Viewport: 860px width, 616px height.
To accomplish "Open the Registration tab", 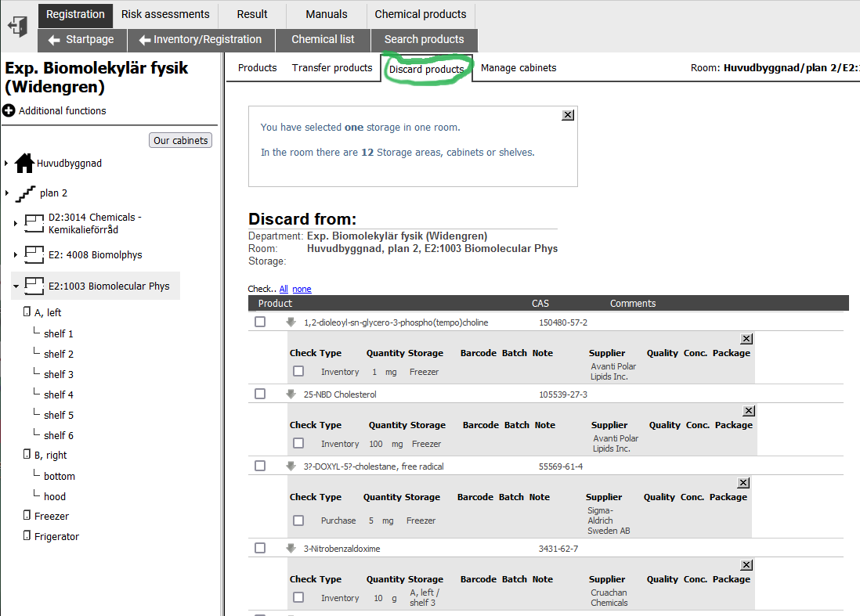I will click(75, 15).
